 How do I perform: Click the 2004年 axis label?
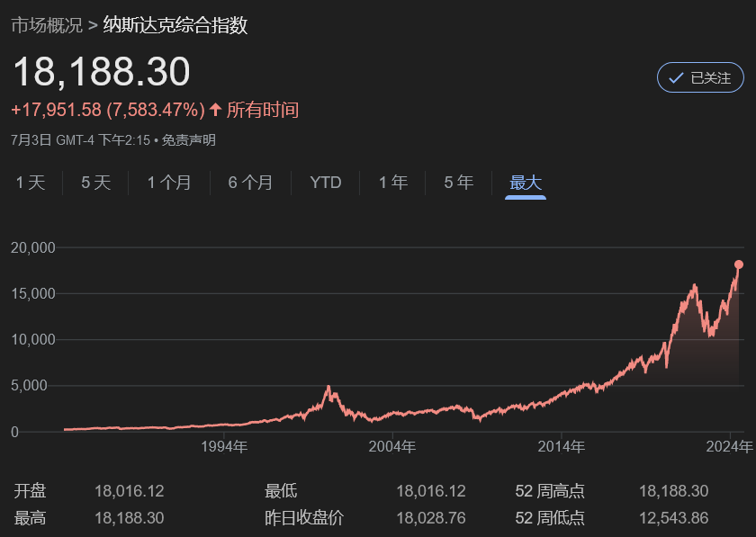click(x=392, y=447)
